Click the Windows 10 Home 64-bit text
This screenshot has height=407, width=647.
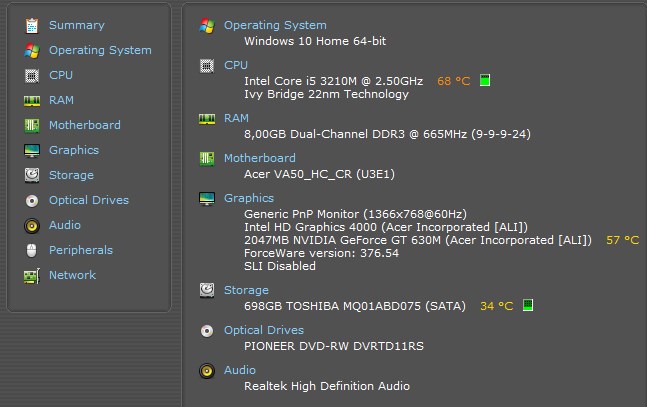[315, 41]
